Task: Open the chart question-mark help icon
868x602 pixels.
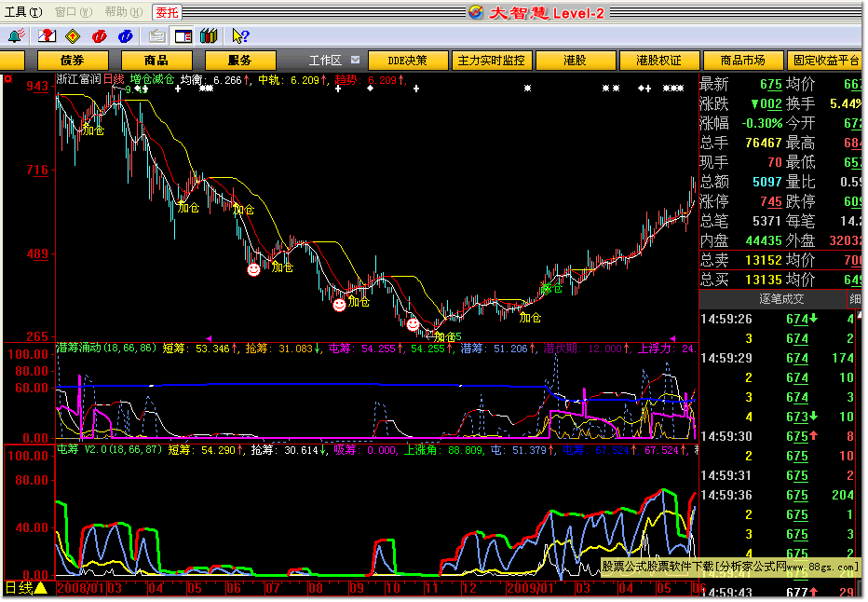Action: (47, 36)
